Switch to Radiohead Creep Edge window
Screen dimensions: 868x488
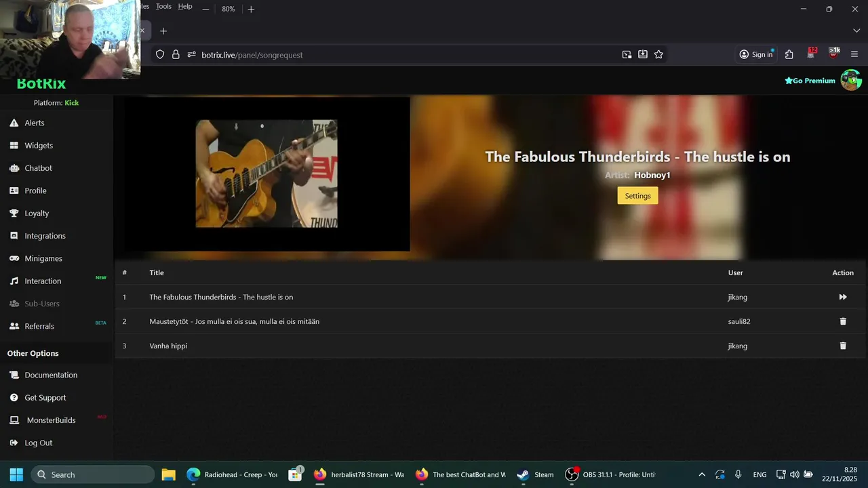click(233, 474)
